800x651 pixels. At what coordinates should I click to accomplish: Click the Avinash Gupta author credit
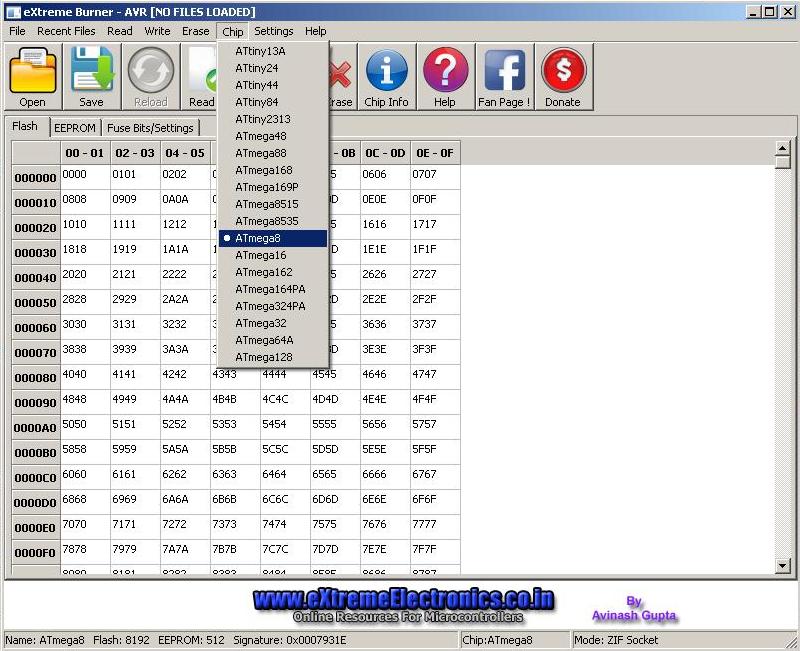634,615
